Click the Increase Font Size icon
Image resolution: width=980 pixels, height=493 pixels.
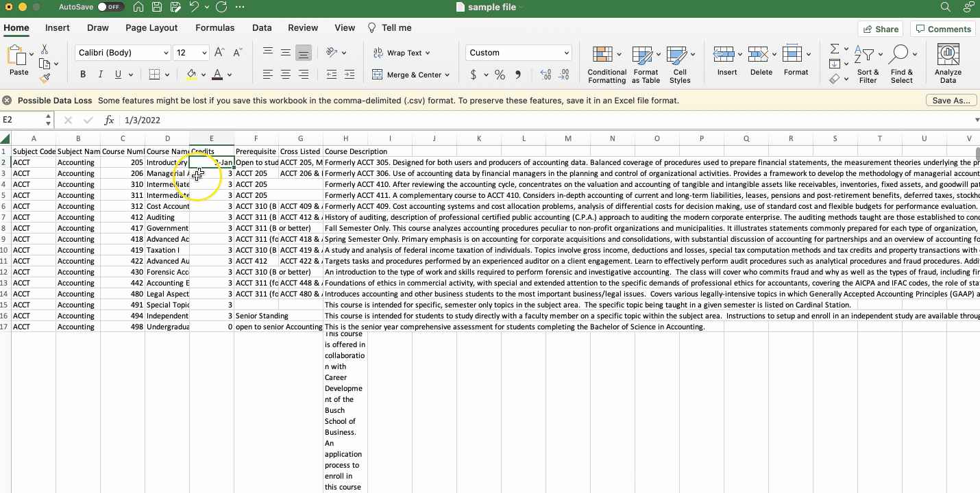click(x=219, y=53)
